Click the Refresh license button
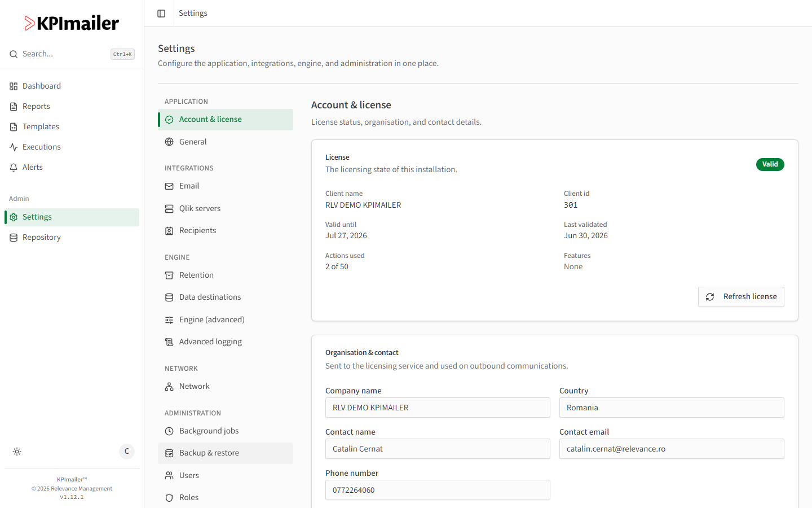The image size is (812, 508). 741,297
